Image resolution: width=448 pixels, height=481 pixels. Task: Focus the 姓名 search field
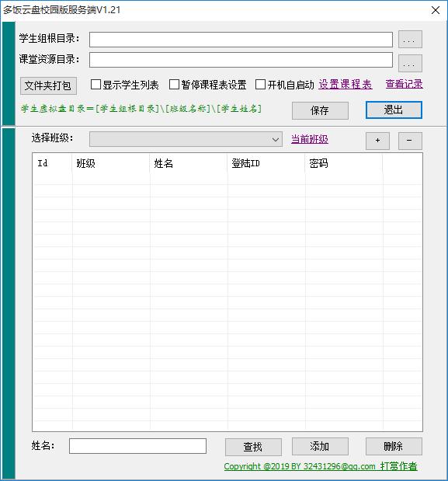(137, 446)
